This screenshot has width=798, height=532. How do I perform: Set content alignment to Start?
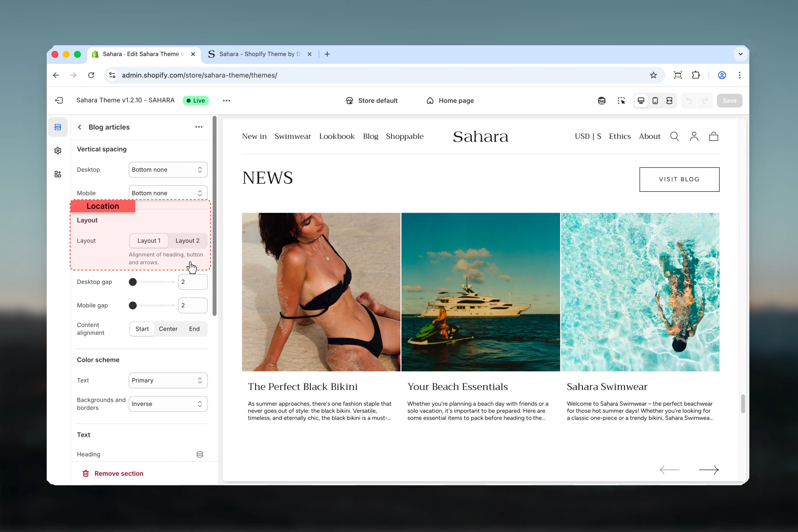pos(142,329)
